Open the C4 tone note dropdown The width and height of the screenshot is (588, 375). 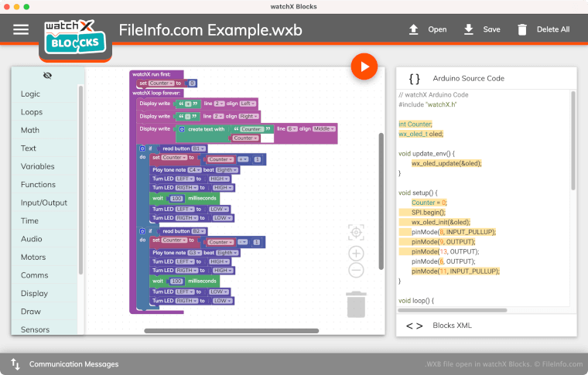click(x=193, y=169)
